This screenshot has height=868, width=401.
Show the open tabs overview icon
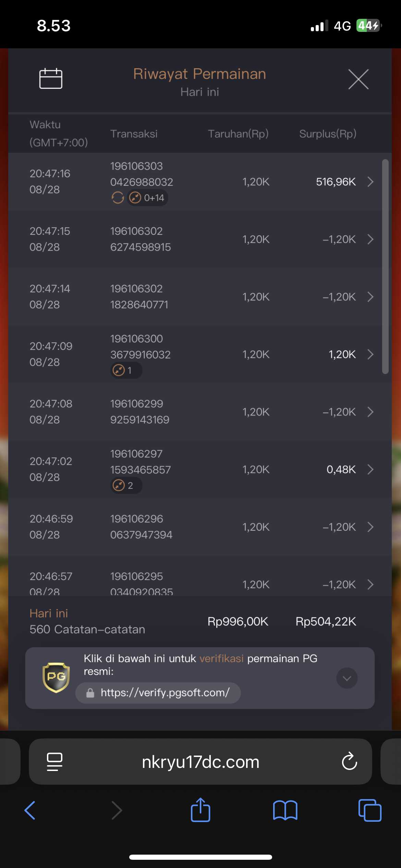click(370, 810)
